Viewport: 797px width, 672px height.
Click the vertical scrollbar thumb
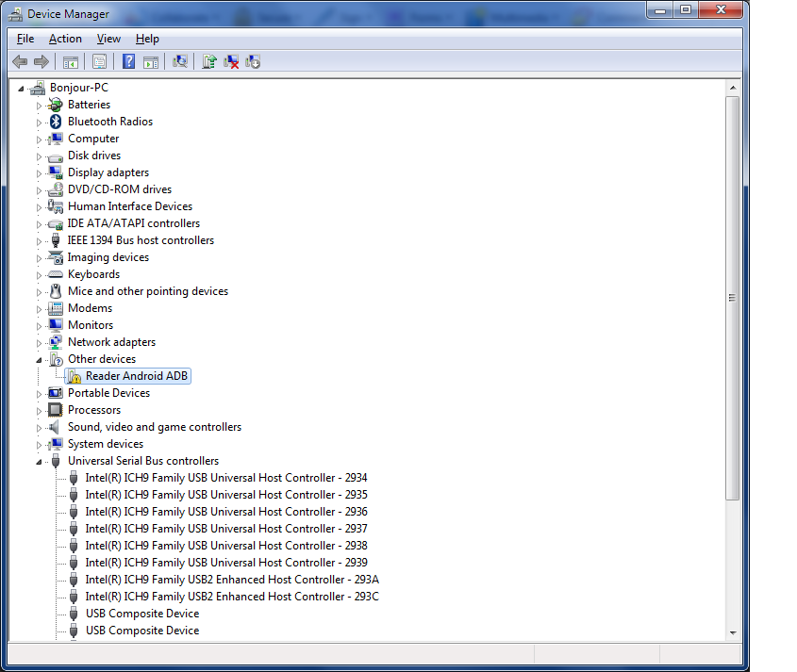click(x=733, y=298)
